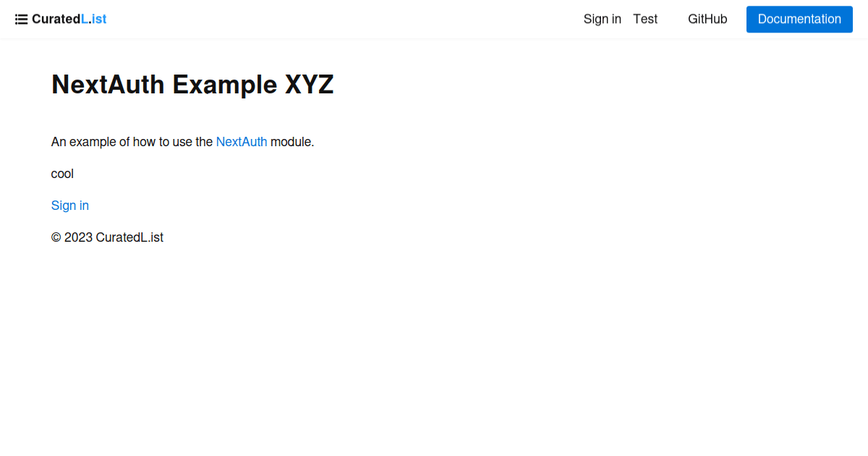
Task: Tap the CuratedL.ist brand mark
Action: [69, 18]
